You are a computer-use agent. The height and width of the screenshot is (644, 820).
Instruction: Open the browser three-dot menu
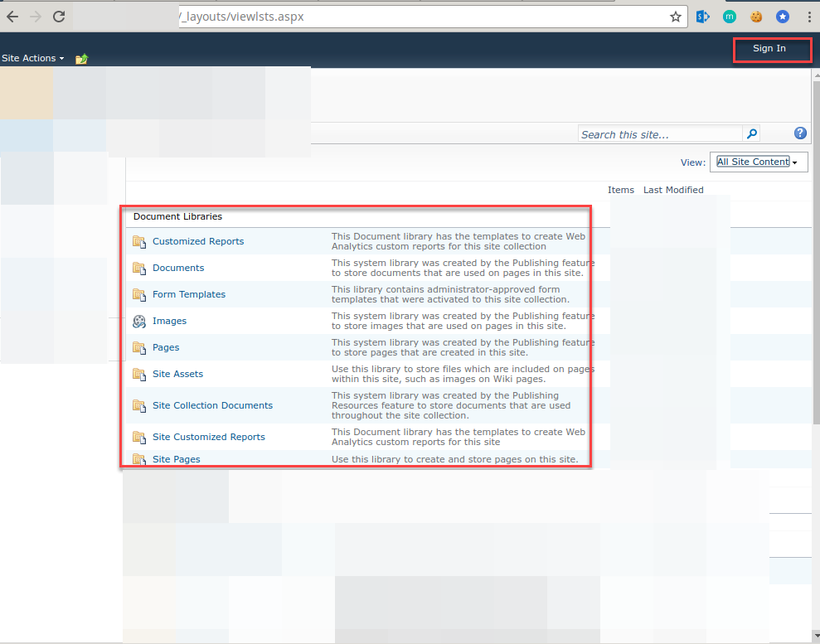(809, 16)
